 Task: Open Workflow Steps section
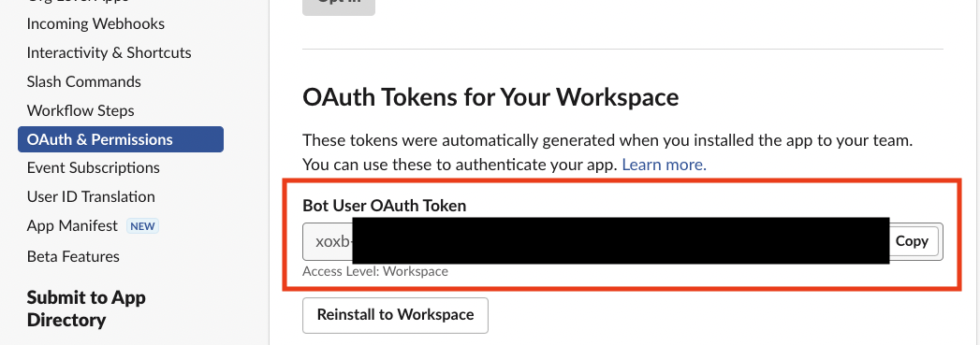pyautogui.click(x=80, y=110)
